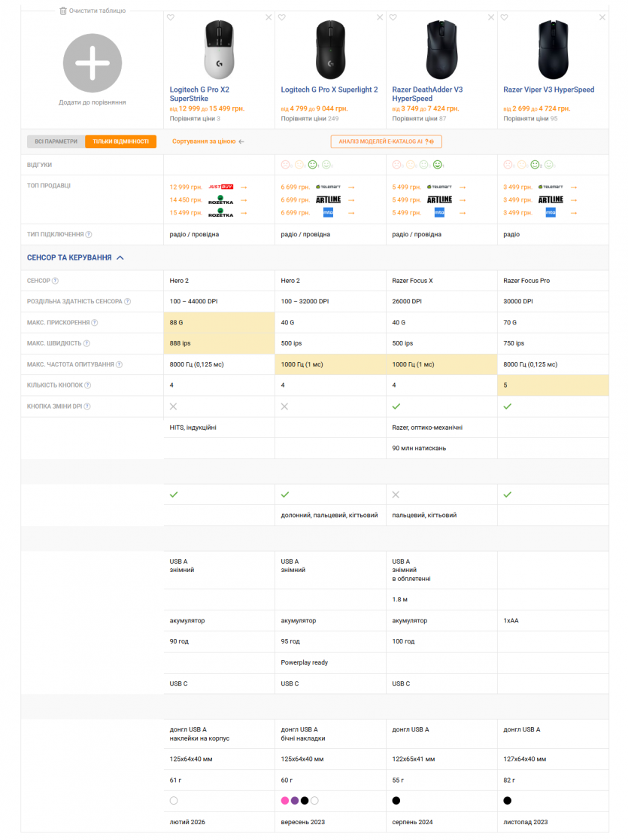
Task: Open info icon beside Тип підключення
Action: tap(89, 234)
